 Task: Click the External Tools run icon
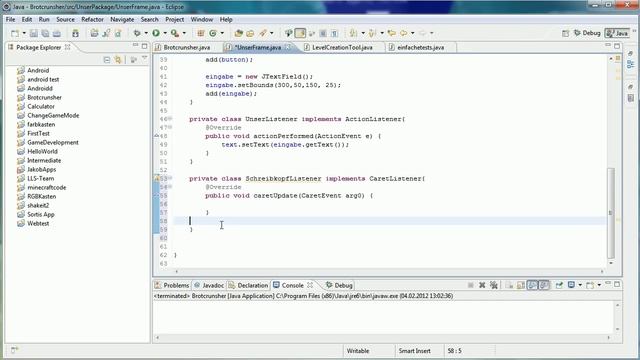(x=175, y=33)
